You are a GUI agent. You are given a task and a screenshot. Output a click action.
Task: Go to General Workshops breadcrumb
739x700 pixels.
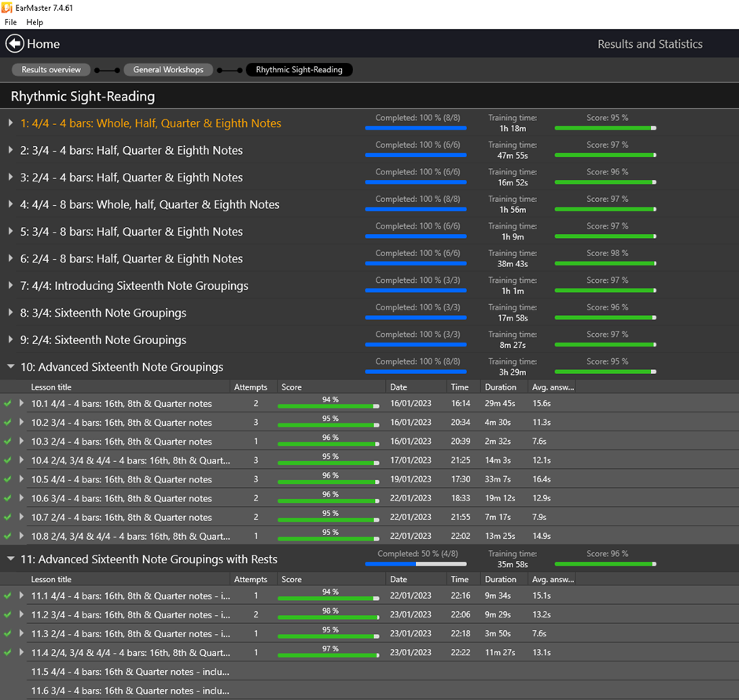[168, 70]
